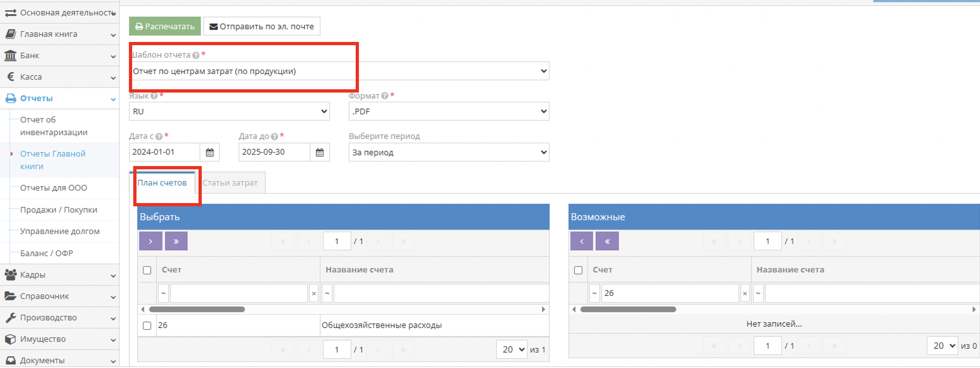Switch to the 'Статьи затрат' tab
Image resolution: width=980 pixels, height=368 pixels.
(x=230, y=183)
